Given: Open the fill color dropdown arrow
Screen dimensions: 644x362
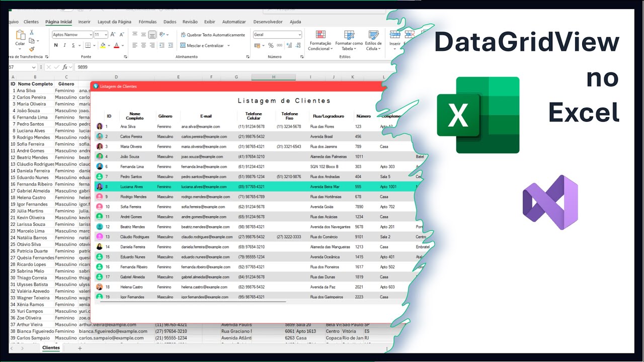Looking at the screenshot, I should pyautogui.click(x=109, y=45).
